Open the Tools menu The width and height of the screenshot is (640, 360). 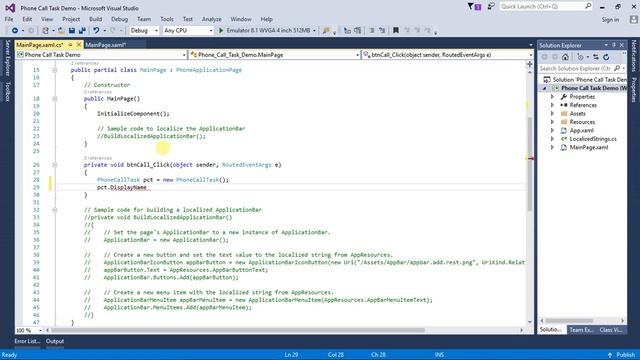[167, 19]
